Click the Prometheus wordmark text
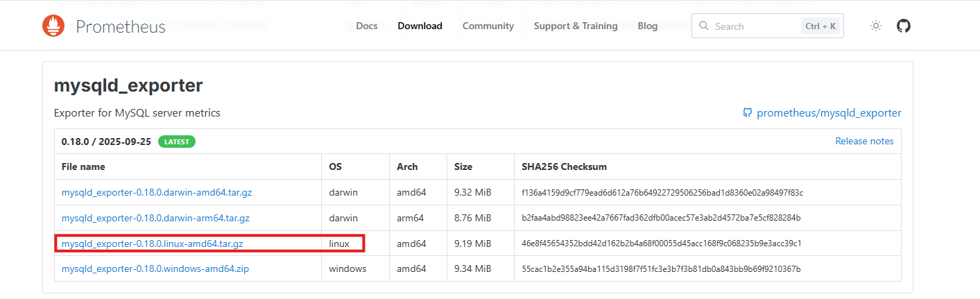The width and height of the screenshot is (980, 299). click(121, 26)
